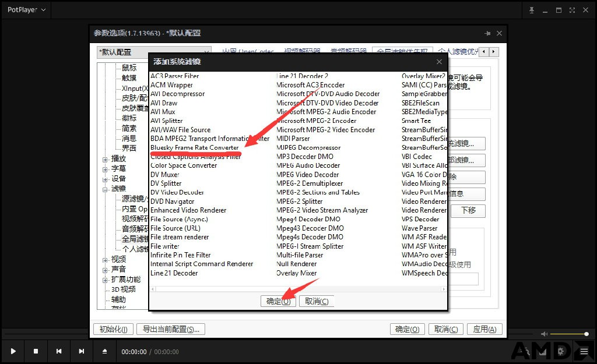The width and height of the screenshot is (597, 364).
Task: Select Smart Tee filter entry
Action: click(x=416, y=121)
